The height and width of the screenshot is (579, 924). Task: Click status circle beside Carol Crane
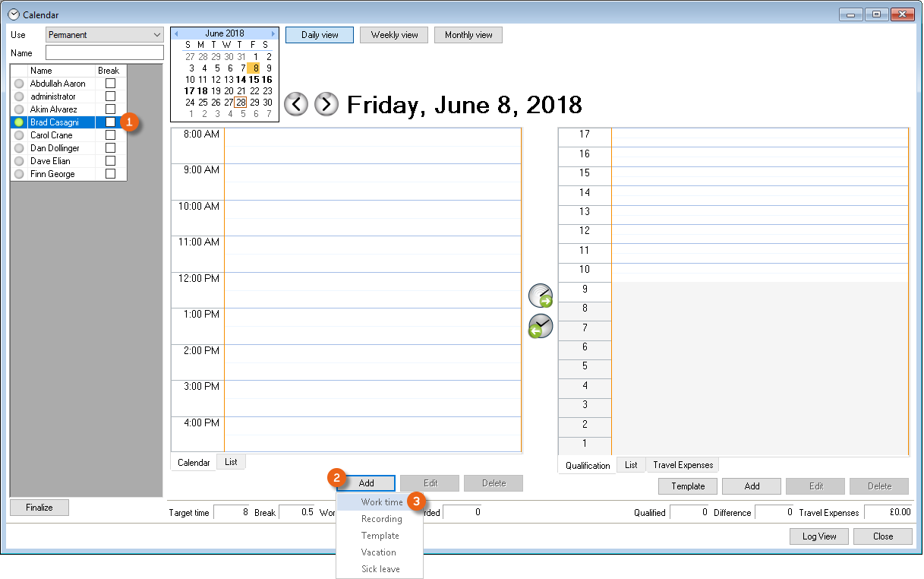[19, 135]
